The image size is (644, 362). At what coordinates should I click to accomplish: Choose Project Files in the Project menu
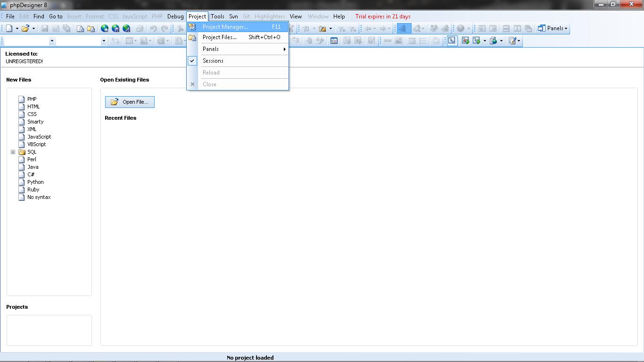click(238, 37)
